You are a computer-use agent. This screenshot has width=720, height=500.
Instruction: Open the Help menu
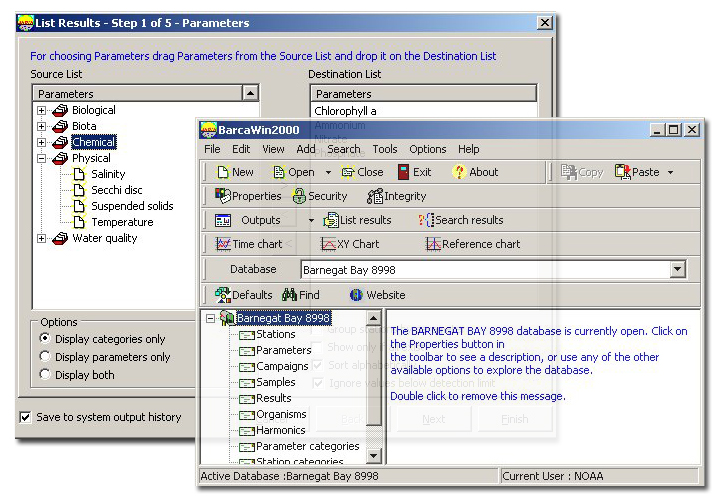(x=468, y=149)
